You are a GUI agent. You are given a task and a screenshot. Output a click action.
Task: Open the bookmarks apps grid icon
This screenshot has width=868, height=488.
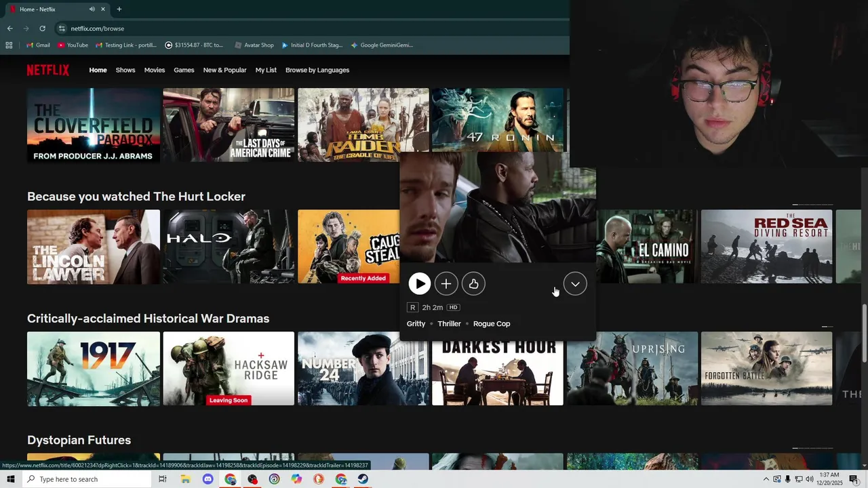9,45
